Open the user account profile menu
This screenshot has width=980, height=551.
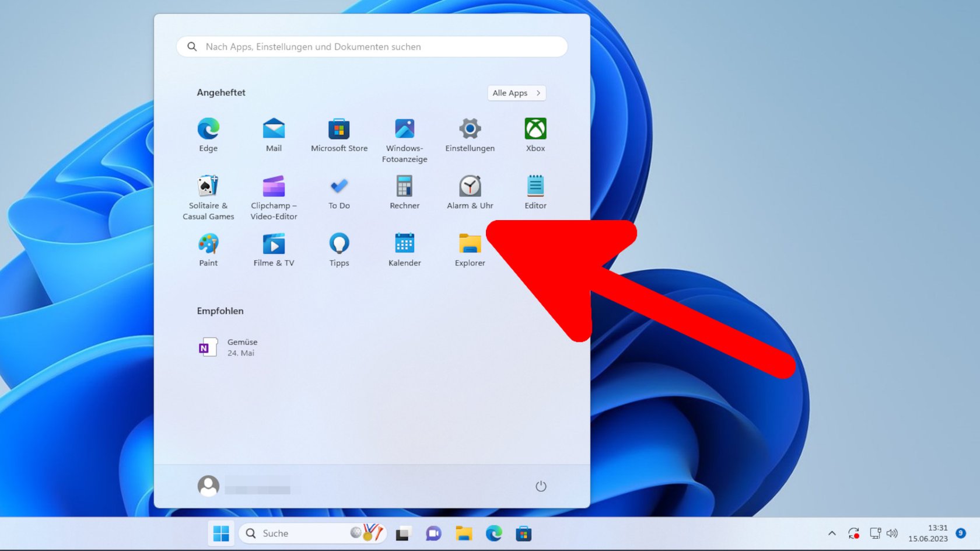pos(249,486)
